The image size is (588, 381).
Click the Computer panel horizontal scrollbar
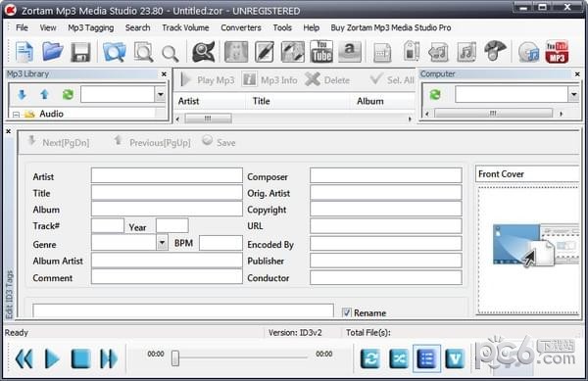[x=494, y=114]
